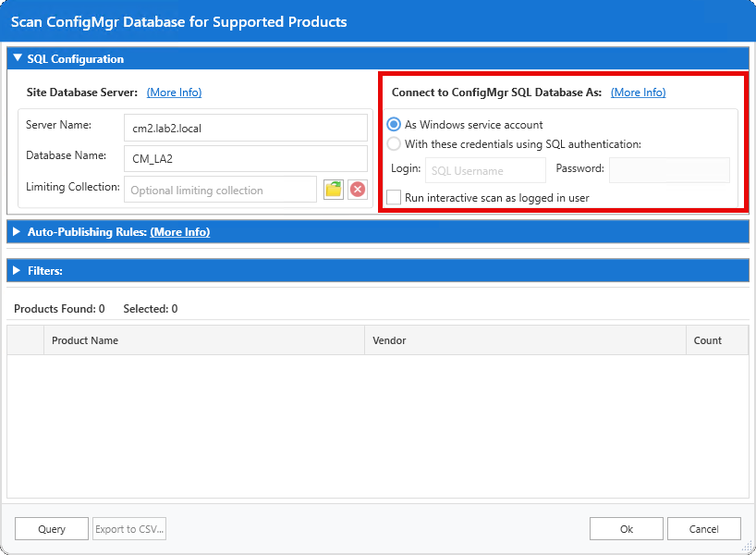This screenshot has height=555, width=756.
Task: Clear the limiting collection selection
Action: click(x=359, y=189)
